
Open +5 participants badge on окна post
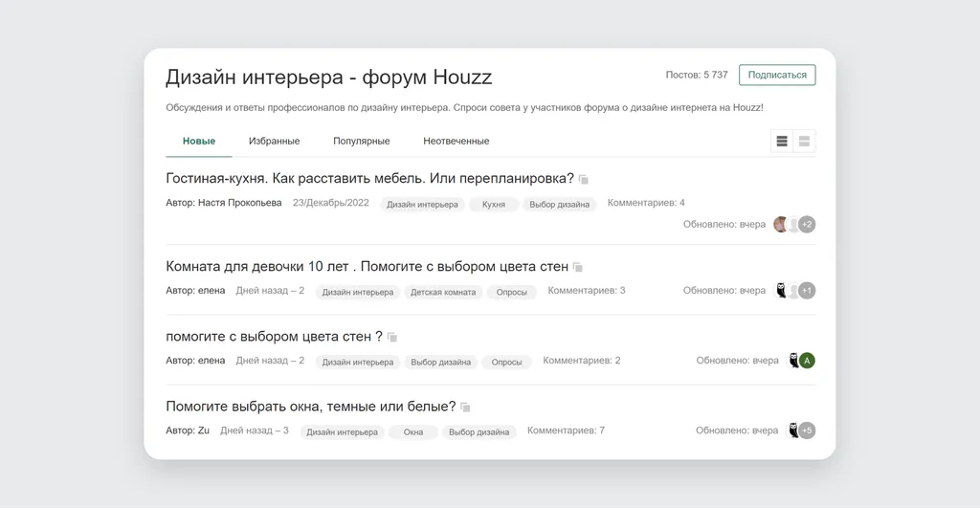pos(807,431)
